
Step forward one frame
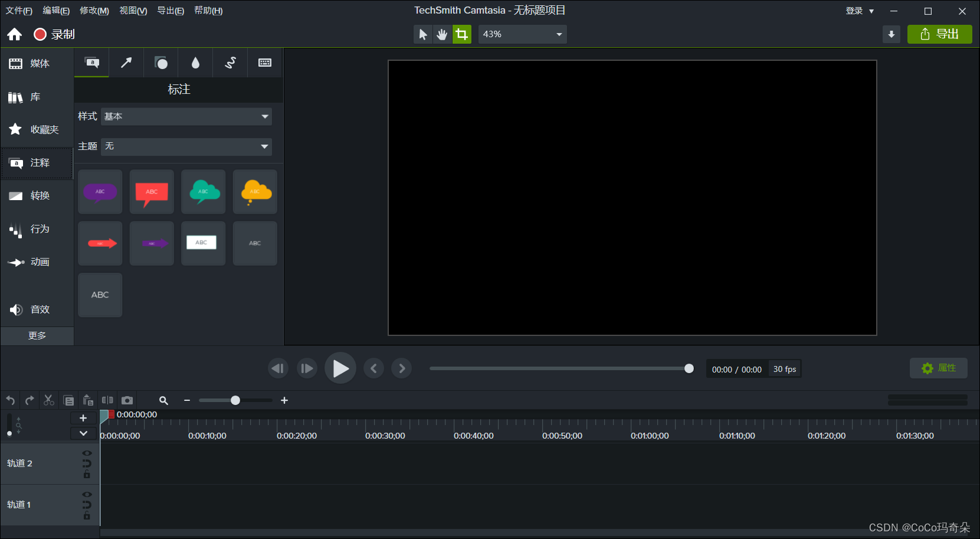point(307,368)
